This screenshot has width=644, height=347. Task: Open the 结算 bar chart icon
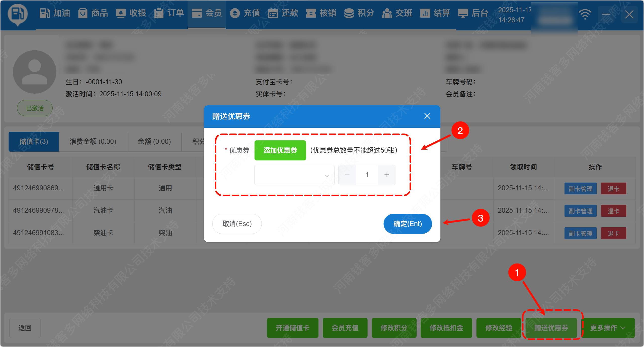[425, 13]
